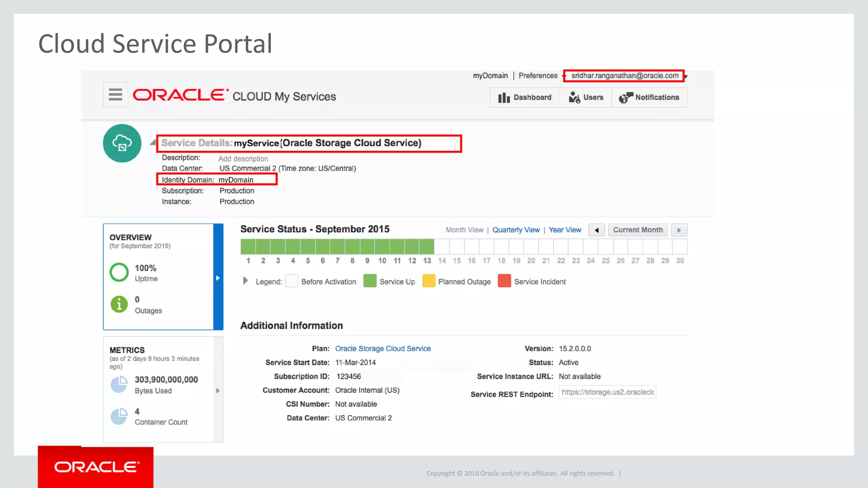The height and width of the screenshot is (488, 868).
Task: Click Identity Domain value myDomain
Action: coord(236,180)
